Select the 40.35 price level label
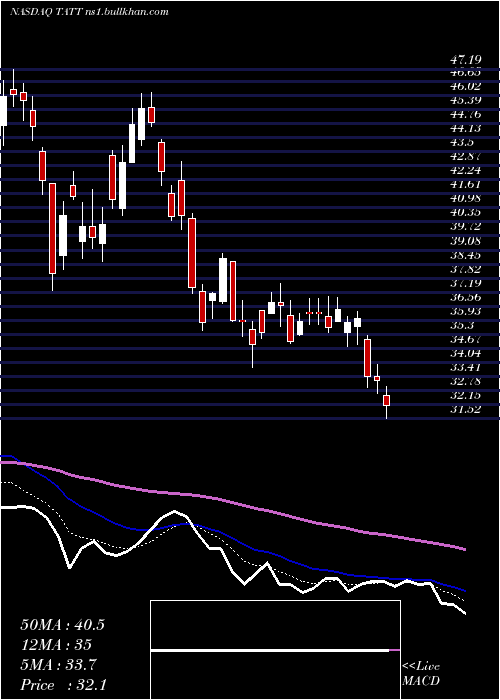The image size is (500, 700). coord(465,213)
